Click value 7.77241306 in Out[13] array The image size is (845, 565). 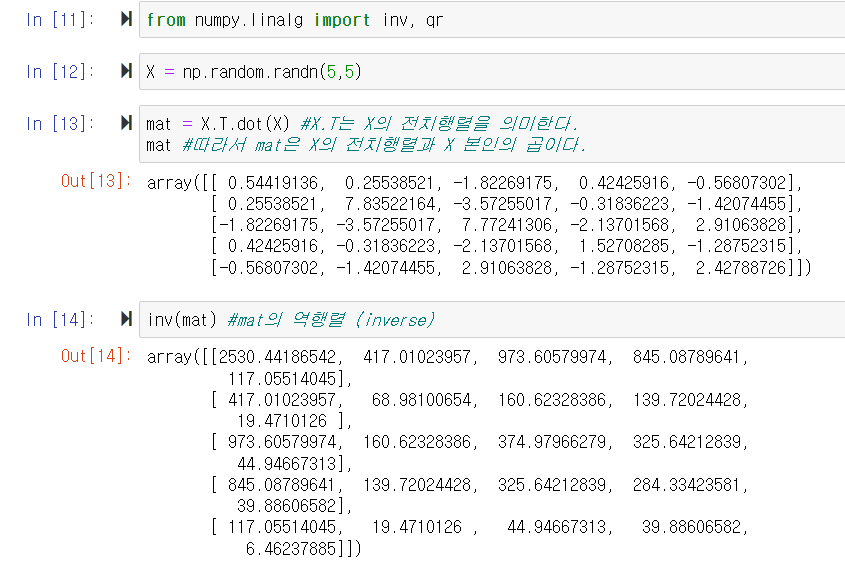pyautogui.click(x=507, y=225)
